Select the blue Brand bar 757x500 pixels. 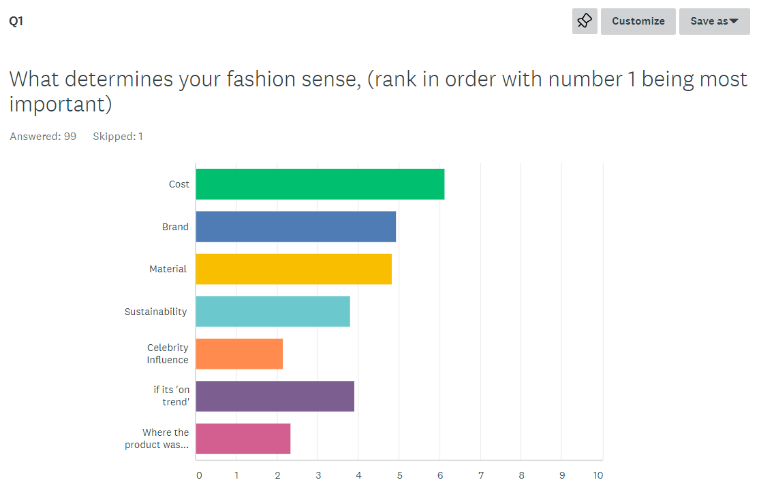coord(296,226)
